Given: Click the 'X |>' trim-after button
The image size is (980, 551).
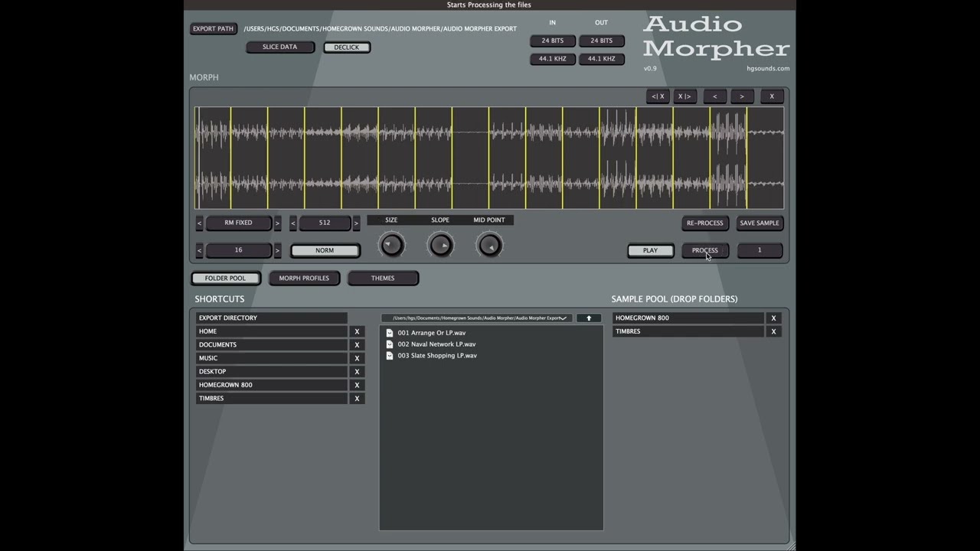Looking at the screenshot, I should click(684, 96).
